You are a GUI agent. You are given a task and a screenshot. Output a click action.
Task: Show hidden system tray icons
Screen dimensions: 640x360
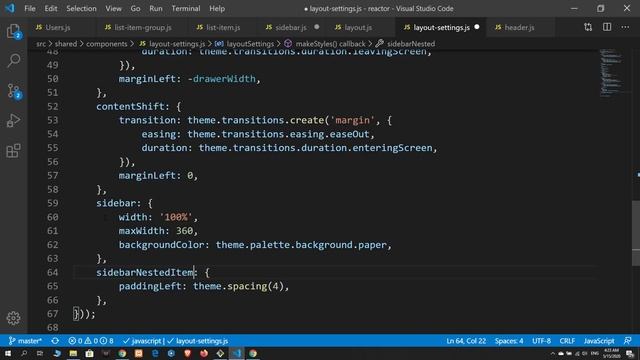click(553, 354)
